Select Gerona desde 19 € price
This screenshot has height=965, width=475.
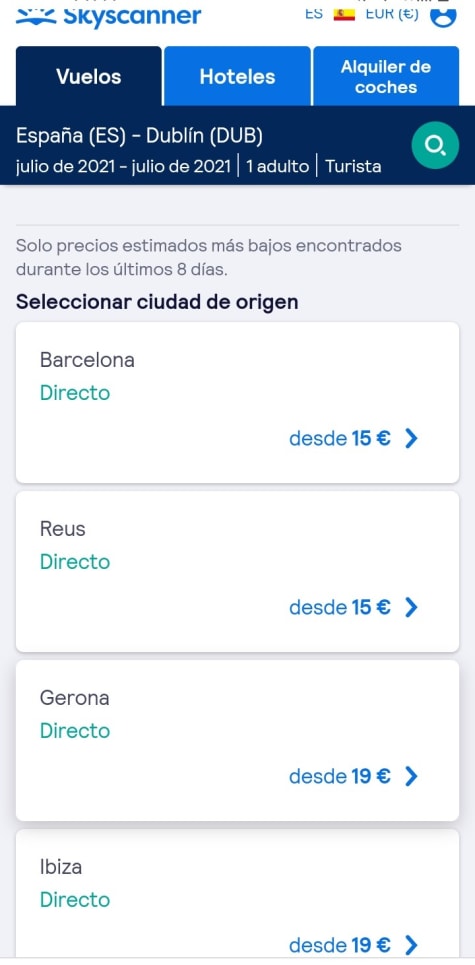(x=340, y=777)
